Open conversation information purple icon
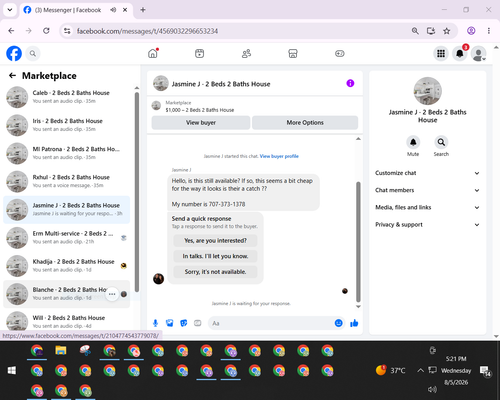 (x=350, y=83)
